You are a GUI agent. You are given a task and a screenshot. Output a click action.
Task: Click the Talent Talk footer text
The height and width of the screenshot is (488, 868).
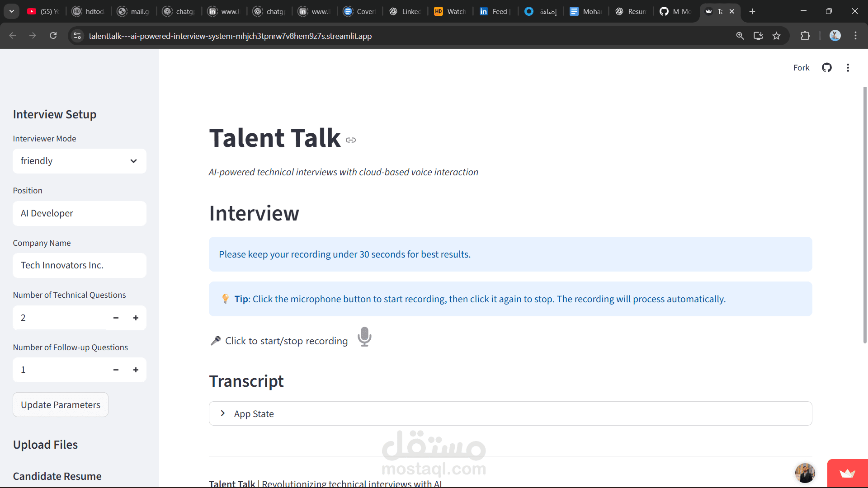(325, 483)
